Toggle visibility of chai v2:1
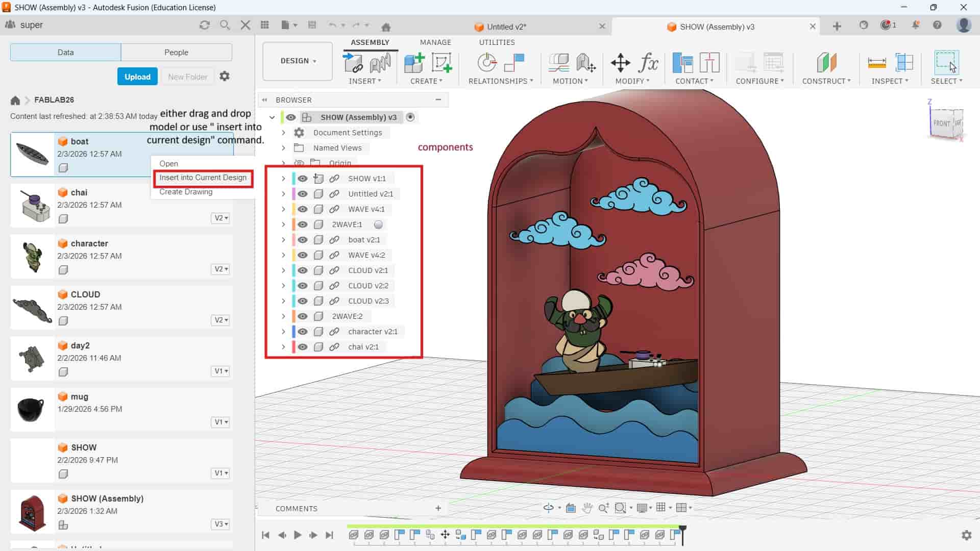 303,347
